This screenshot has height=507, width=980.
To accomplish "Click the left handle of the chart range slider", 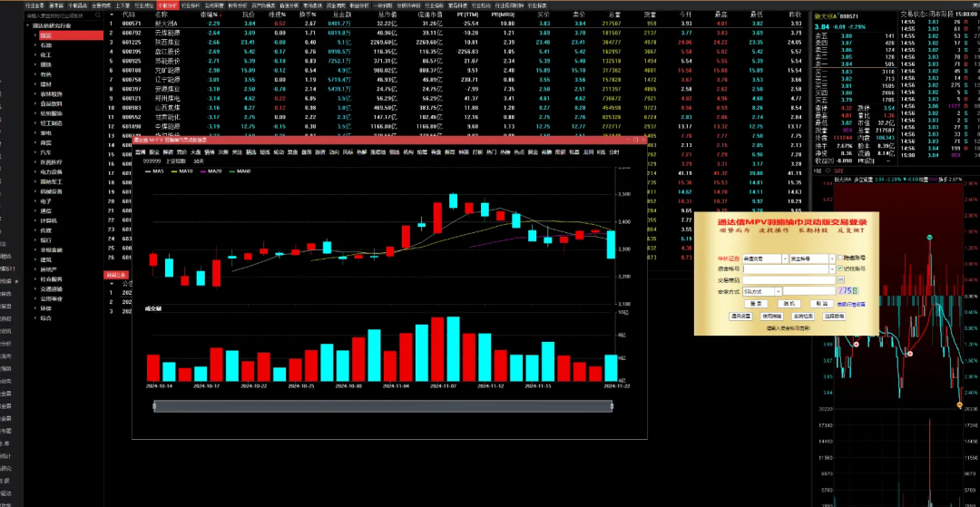I will [155, 406].
